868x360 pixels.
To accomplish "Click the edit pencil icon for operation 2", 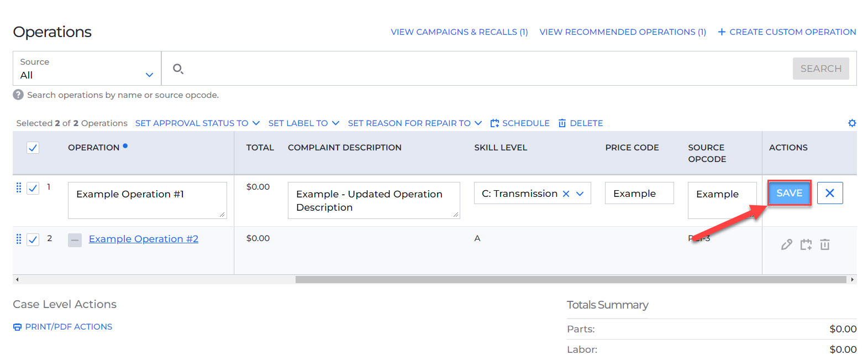I will coord(787,244).
